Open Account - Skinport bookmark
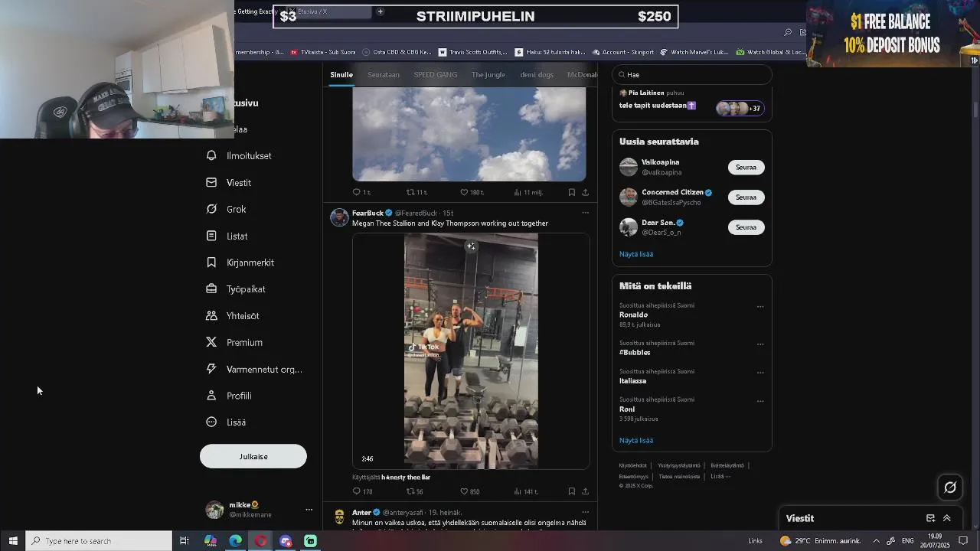This screenshot has width=980, height=551. pyautogui.click(x=622, y=52)
